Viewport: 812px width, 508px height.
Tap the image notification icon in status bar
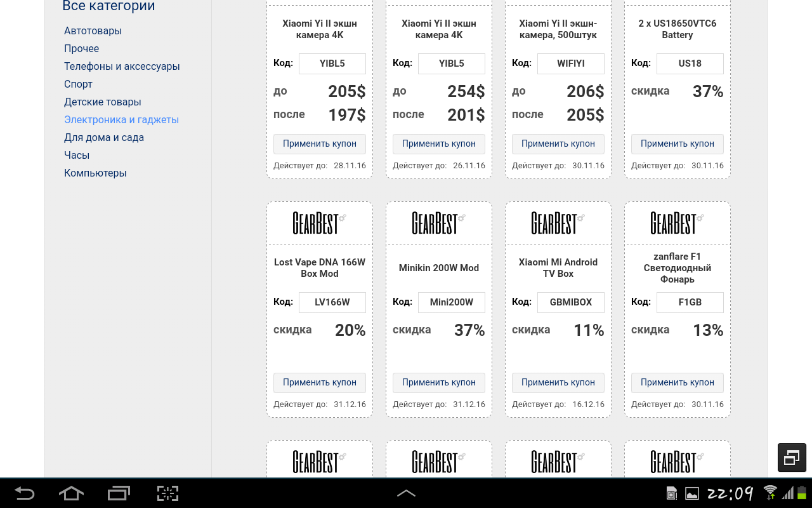[x=691, y=493]
